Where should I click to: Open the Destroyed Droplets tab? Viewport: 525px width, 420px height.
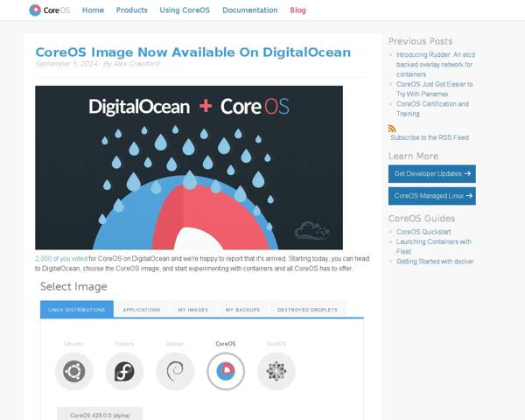pyautogui.click(x=307, y=310)
